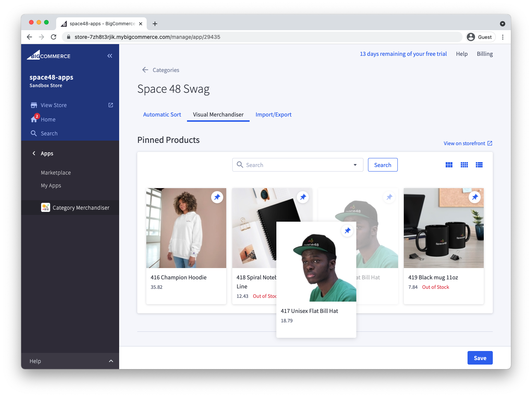Click the product Search input field
The width and height of the screenshot is (532, 397).
298,165
